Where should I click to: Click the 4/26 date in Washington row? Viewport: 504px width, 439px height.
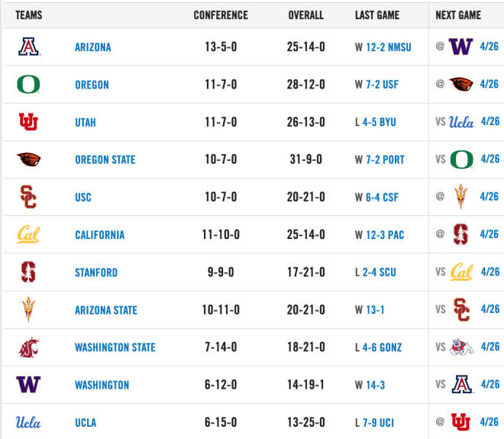490,384
